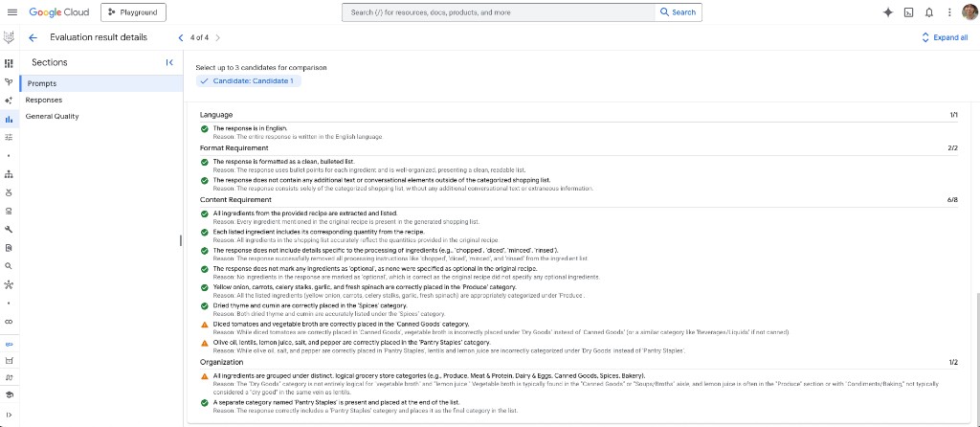This screenshot has height=427, width=980.
Task: Click the Content Requirement heading
Action: point(235,200)
